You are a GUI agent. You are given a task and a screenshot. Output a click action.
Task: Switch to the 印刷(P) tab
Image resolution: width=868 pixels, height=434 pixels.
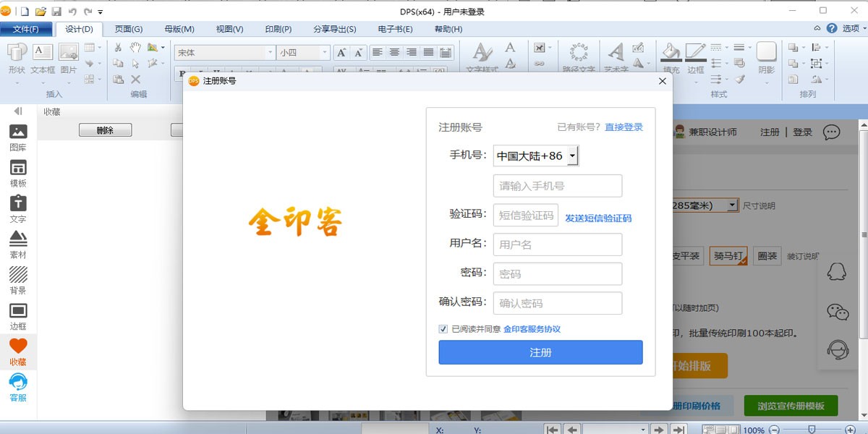tap(278, 29)
